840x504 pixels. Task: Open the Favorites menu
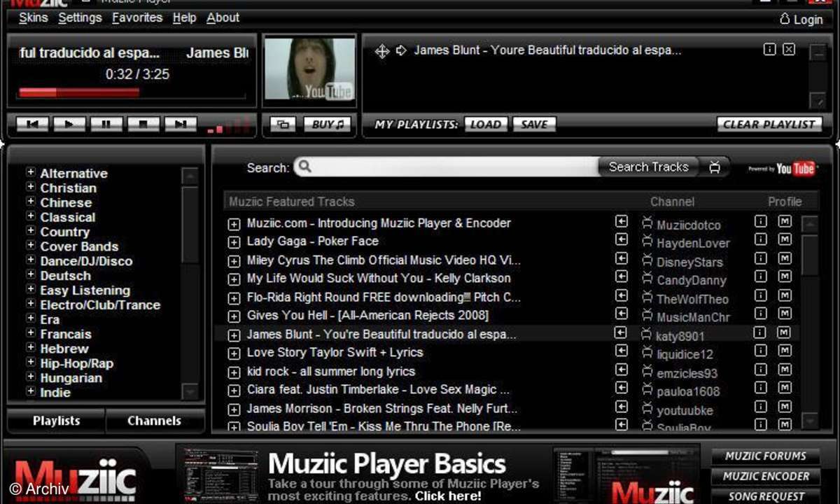click(x=137, y=17)
